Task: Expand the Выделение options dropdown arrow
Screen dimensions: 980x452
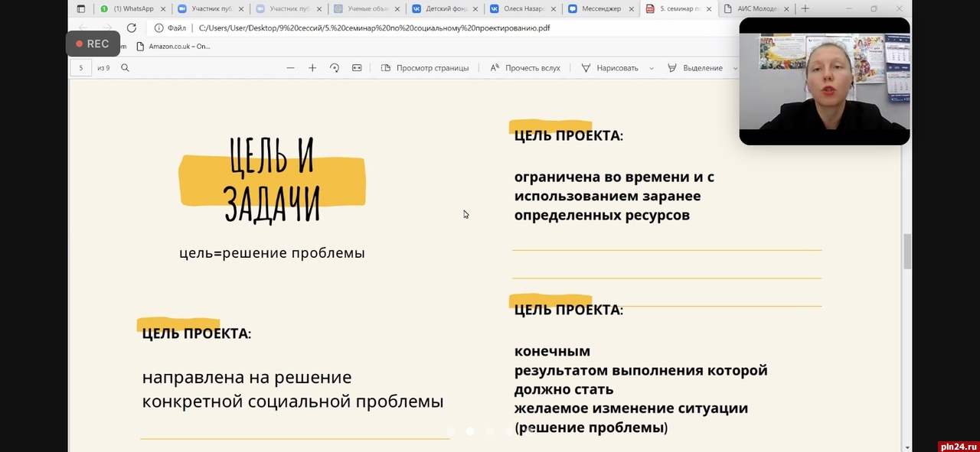Action: [x=735, y=68]
